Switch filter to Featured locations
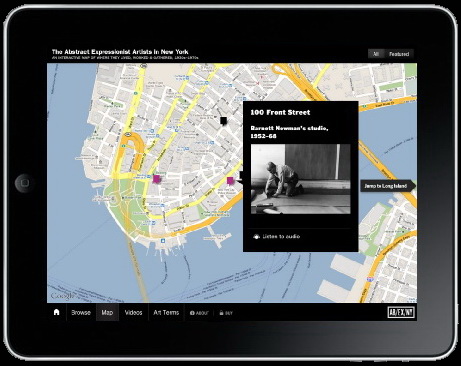461x366 pixels. 399,54
